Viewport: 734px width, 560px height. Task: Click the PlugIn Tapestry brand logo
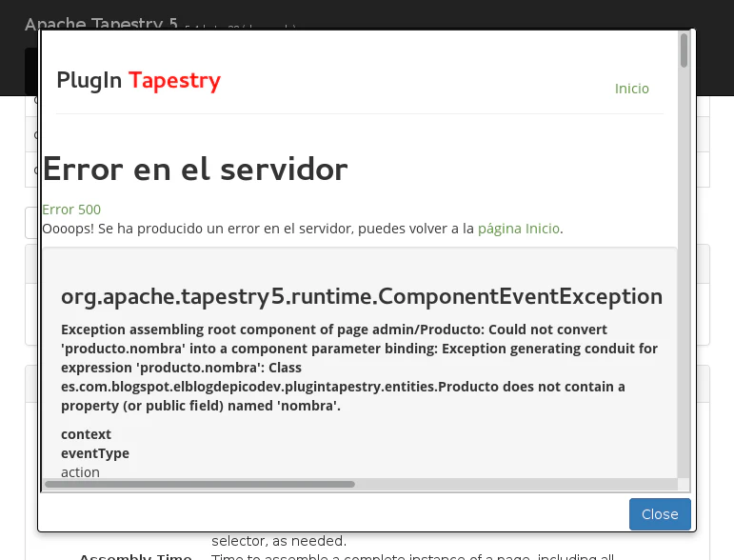pyautogui.click(x=138, y=81)
